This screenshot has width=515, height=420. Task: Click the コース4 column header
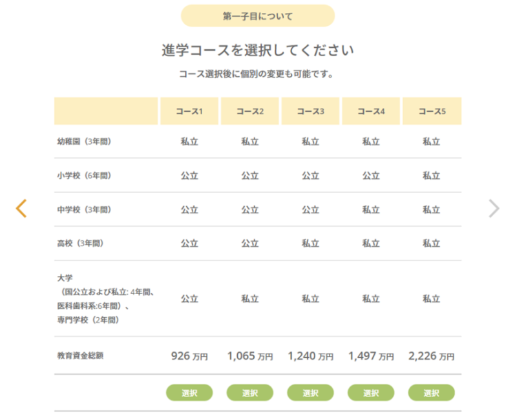(371, 111)
